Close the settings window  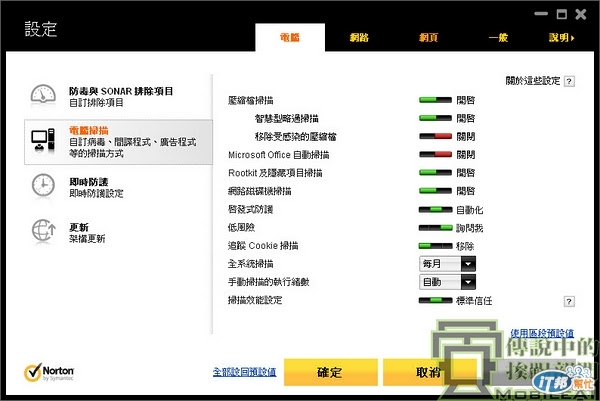tap(580, 14)
